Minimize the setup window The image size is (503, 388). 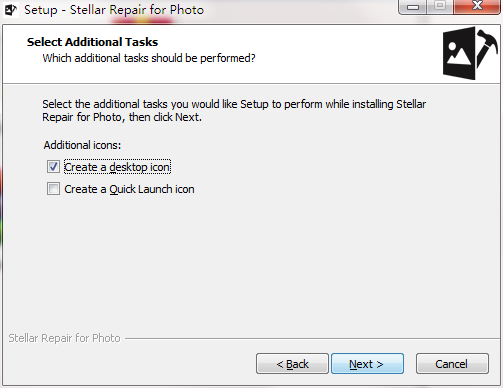point(413,7)
